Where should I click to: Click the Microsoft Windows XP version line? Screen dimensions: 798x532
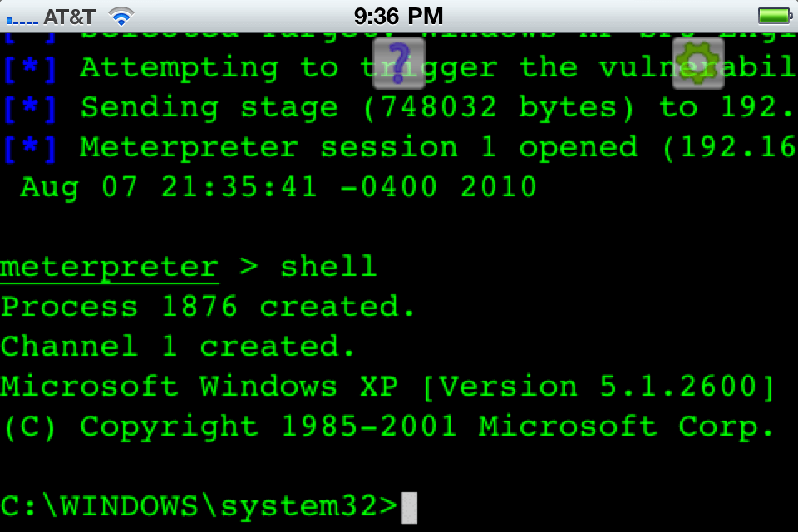(x=387, y=387)
